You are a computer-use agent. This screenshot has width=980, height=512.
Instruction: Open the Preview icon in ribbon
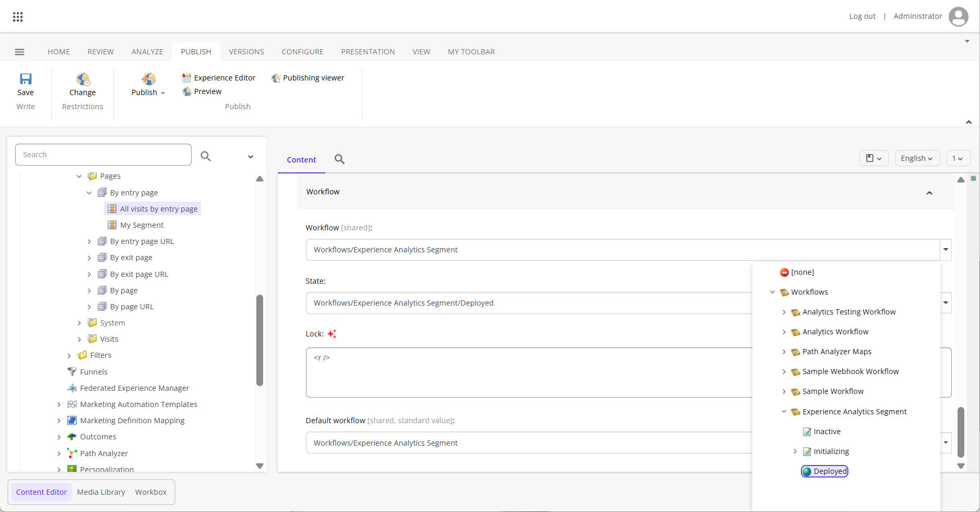click(x=187, y=91)
